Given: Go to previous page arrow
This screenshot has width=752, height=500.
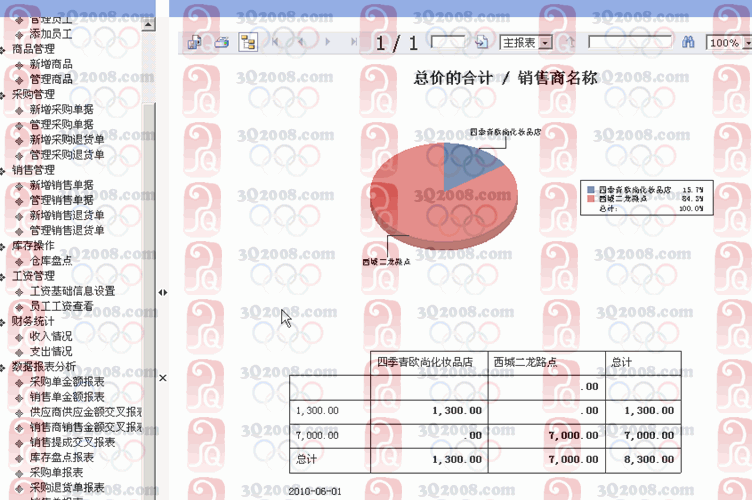Looking at the screenshot, I should (x=301, y=42).
